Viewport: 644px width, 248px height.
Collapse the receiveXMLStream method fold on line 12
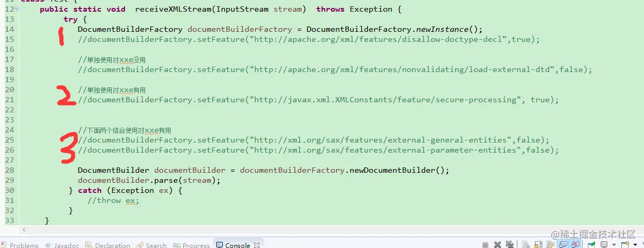[17, 9]
